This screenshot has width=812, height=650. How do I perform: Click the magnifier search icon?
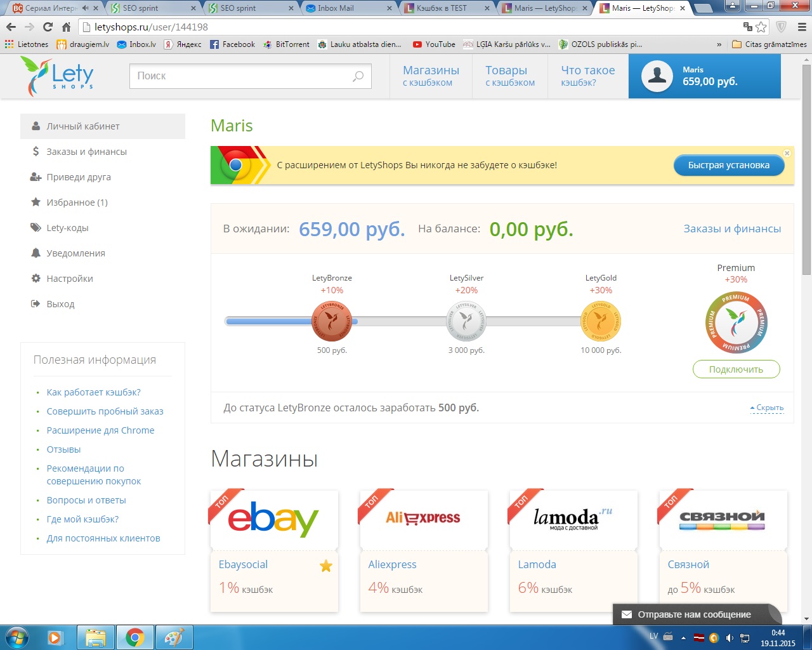tap(358, 76)
